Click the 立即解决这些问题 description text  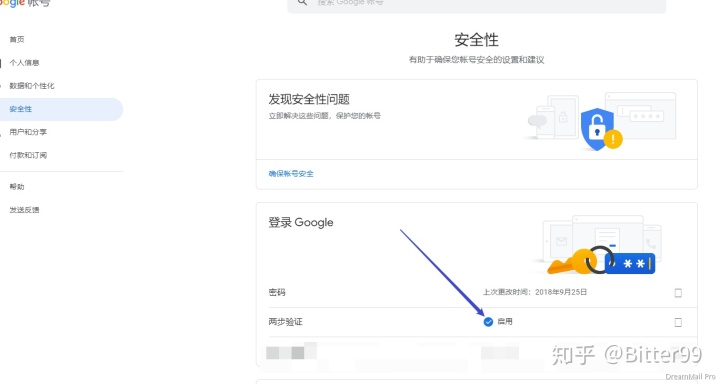tap(324, 116)
